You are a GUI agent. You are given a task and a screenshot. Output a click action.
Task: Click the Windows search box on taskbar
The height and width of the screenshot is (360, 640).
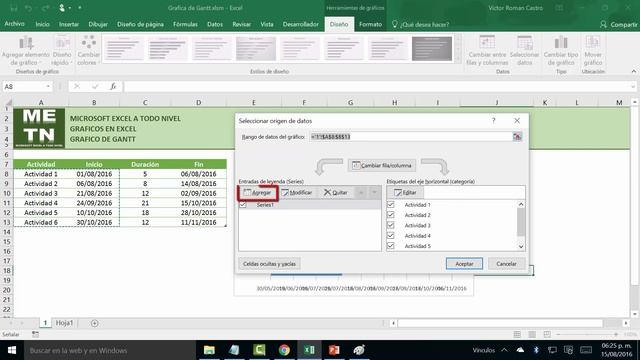[x=109, y=350]
